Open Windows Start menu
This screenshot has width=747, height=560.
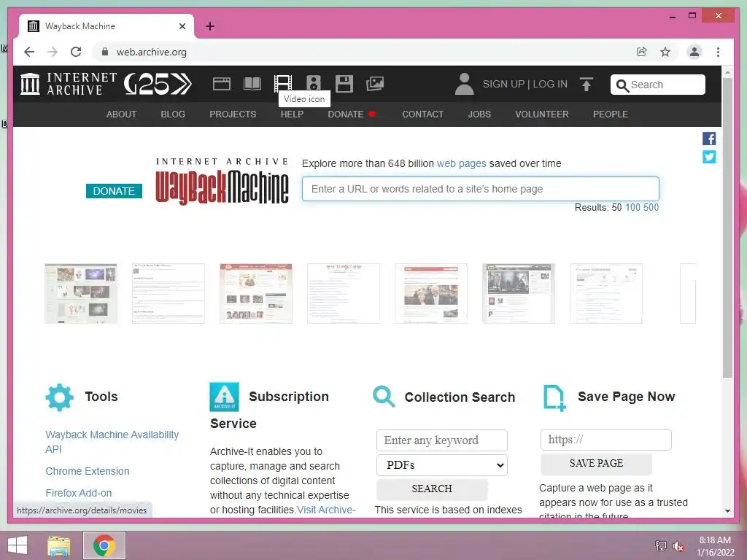(x=18, y=545)
